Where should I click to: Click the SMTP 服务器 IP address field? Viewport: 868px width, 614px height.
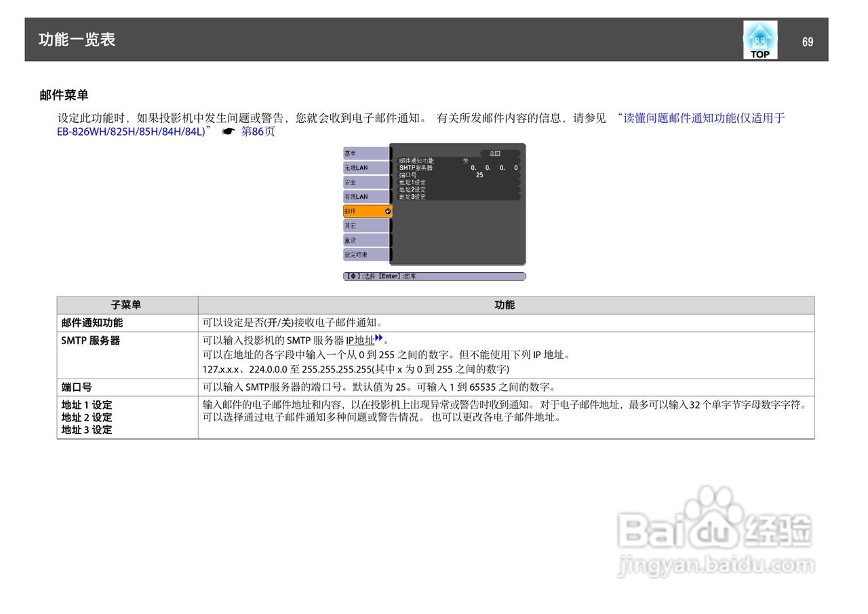[494, 168]
